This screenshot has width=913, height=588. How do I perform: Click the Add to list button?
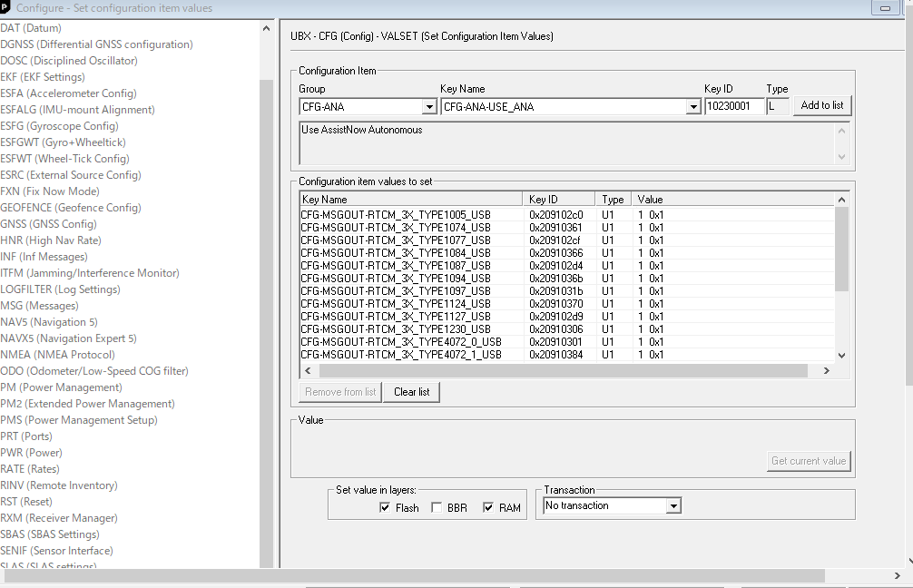click(x=822, y=105)
